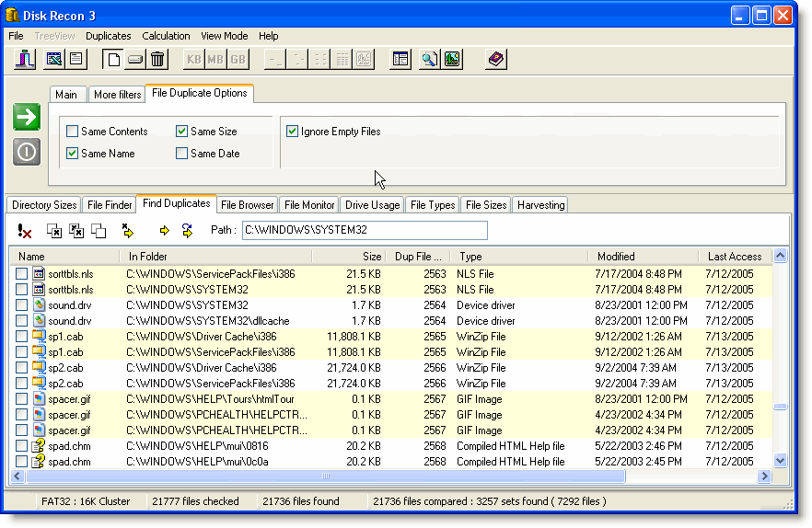This screenshot has width=812, height=528.
Task: Click the trash can toolbar icon
Action: (157, 59)
